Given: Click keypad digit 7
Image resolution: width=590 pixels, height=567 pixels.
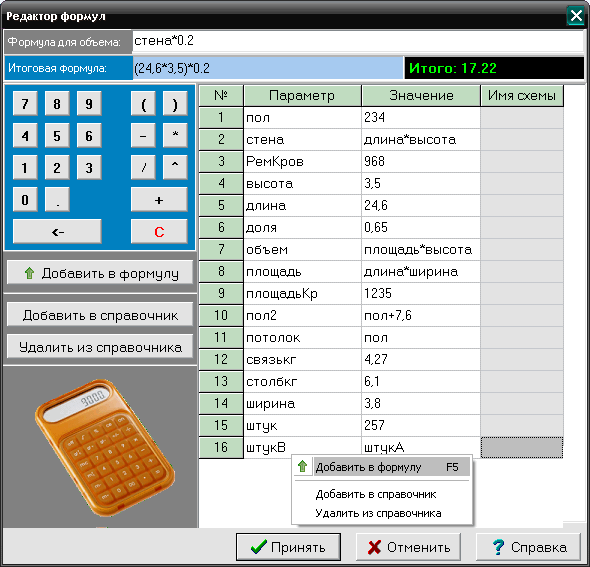Looking at the screenshot, I should (x=25, y=103).
